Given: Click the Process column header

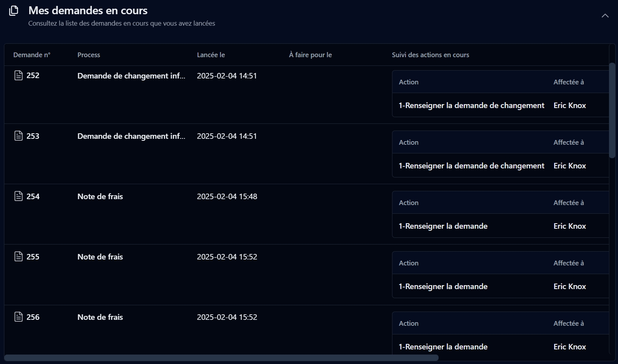Looking at the screenshot, I should [x=89, y=55].
